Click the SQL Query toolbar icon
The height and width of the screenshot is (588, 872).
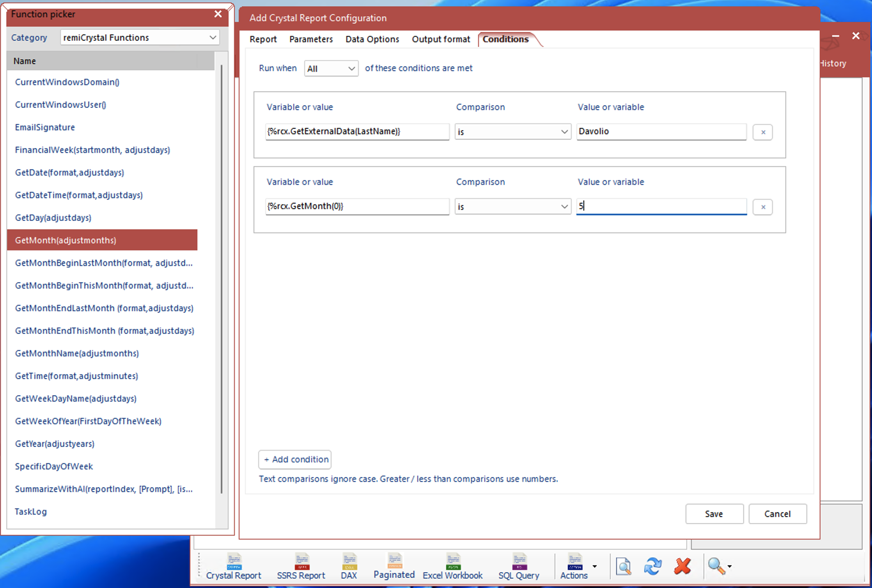pyautogui.click(x=519, y=567)
